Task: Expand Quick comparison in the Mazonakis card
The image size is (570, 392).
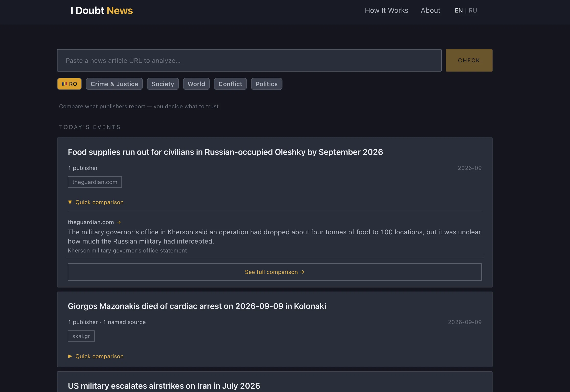Action: [96, 356]
